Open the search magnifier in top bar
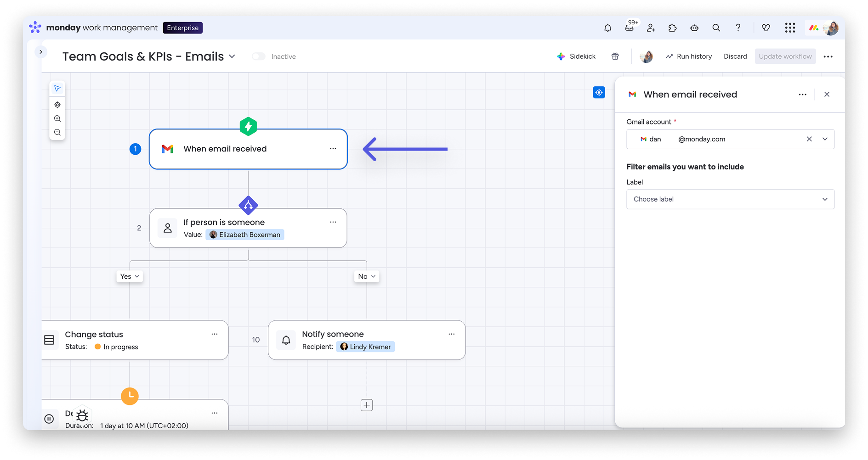This screenshot has height=460, width=868. click(716, 28)
